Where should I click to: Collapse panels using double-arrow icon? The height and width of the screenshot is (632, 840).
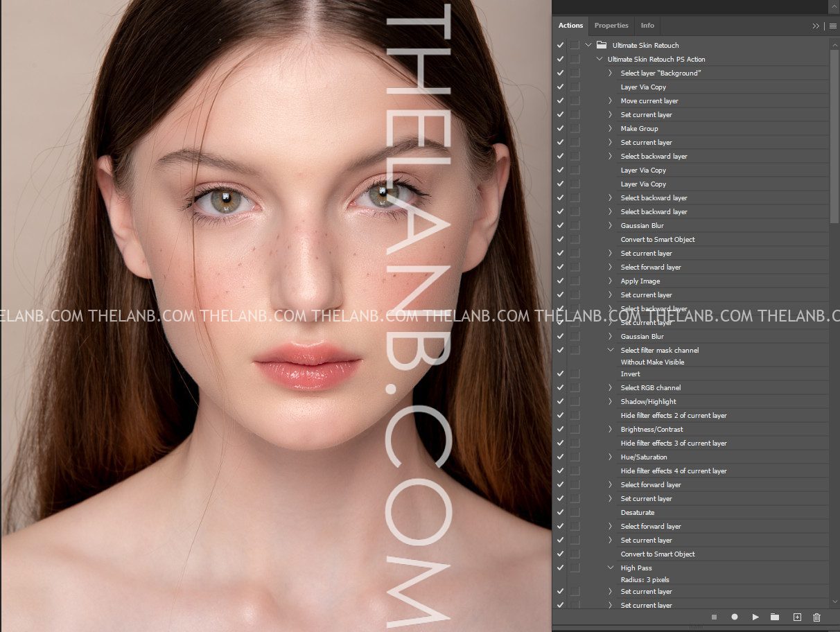pyautogui.click(x=816, y=26)
